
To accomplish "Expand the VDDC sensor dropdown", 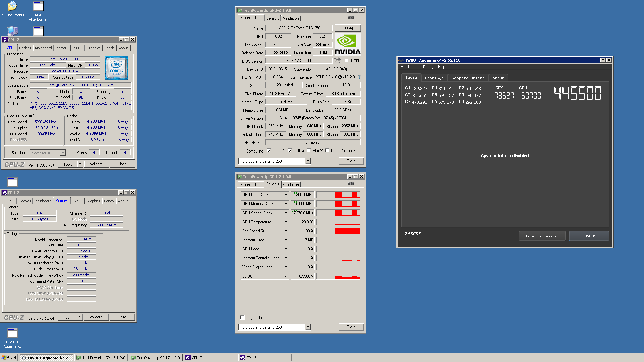I will point(286,276).
